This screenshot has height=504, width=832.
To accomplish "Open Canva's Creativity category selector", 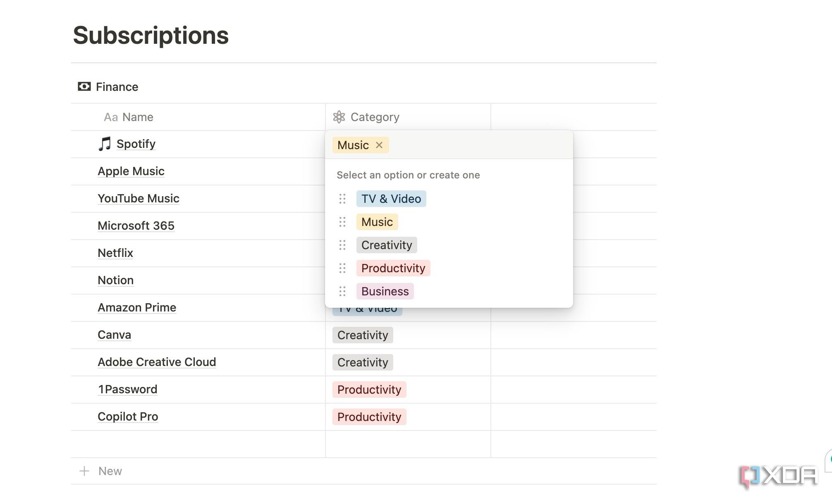I will tap(362, 335).
